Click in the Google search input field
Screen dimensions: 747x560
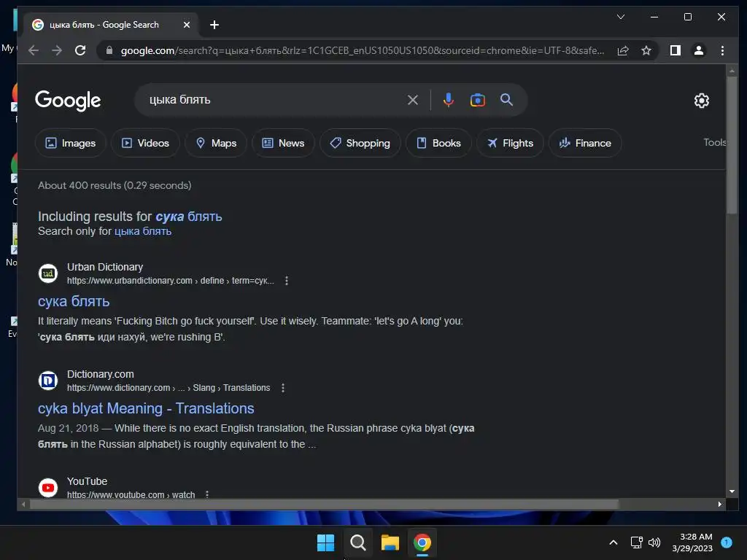click(274, 100)
